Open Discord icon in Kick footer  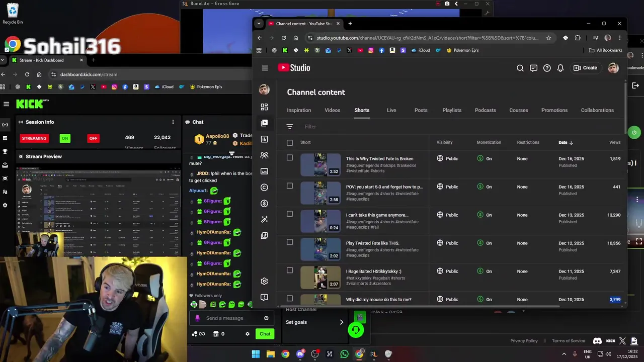tap(597, 341)
